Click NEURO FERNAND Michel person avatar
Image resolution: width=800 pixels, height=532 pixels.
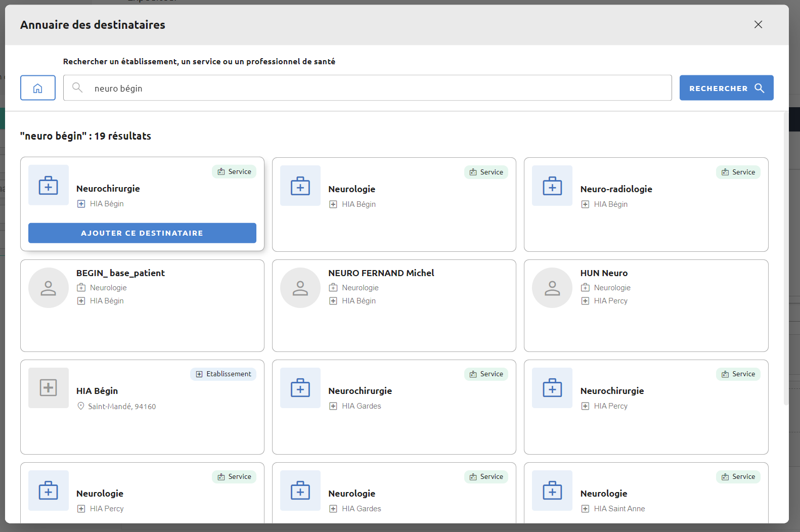300,288
